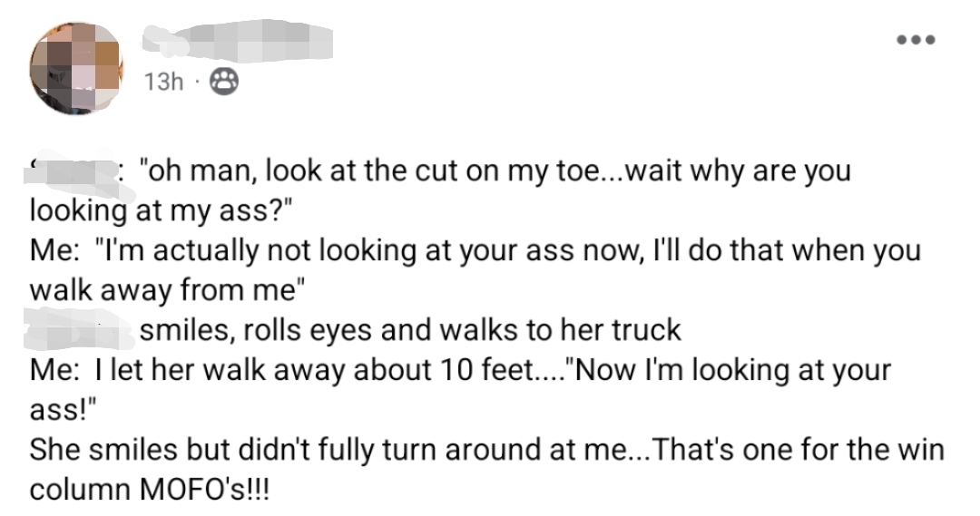Image resolution: width=980 pixels, height=516 pixels.
Task: Click the audience privacy icon beside 13h
Action: tap(220, 83)
